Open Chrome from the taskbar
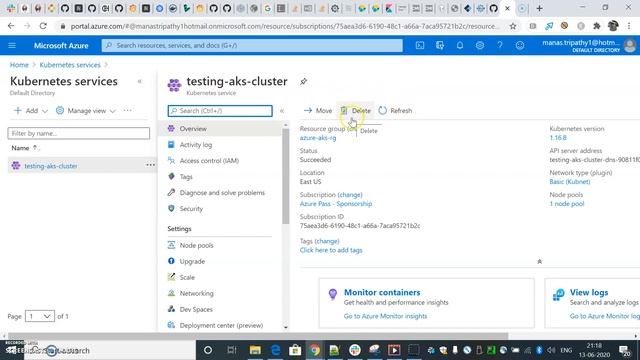The width and height of the screenshot is (640, 360). pos(315,350)
